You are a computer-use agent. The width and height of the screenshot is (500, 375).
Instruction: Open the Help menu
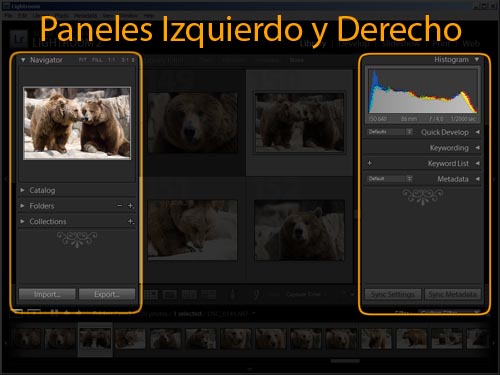pos(149,16)
